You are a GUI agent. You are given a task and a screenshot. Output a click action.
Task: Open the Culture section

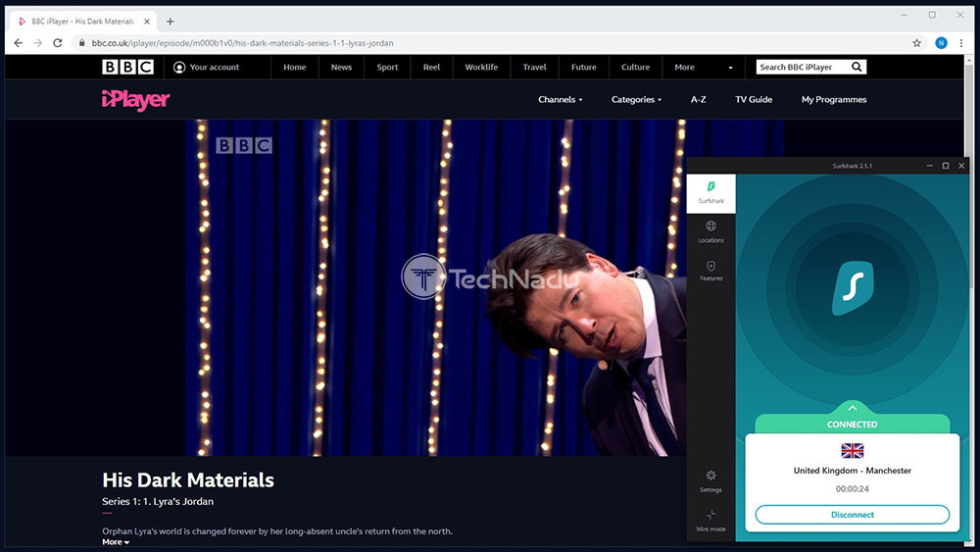click(x=635, y=67)
